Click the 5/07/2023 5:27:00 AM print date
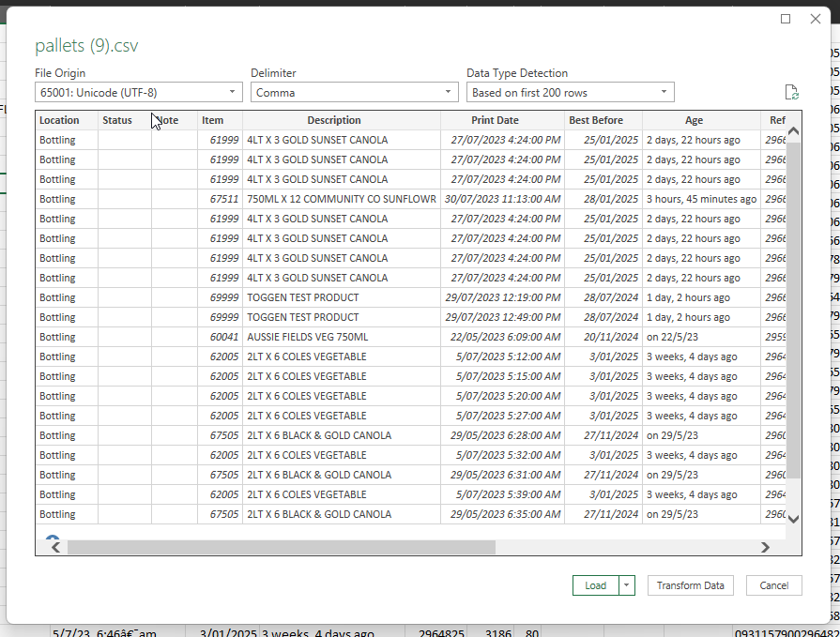 click(502, 416)
